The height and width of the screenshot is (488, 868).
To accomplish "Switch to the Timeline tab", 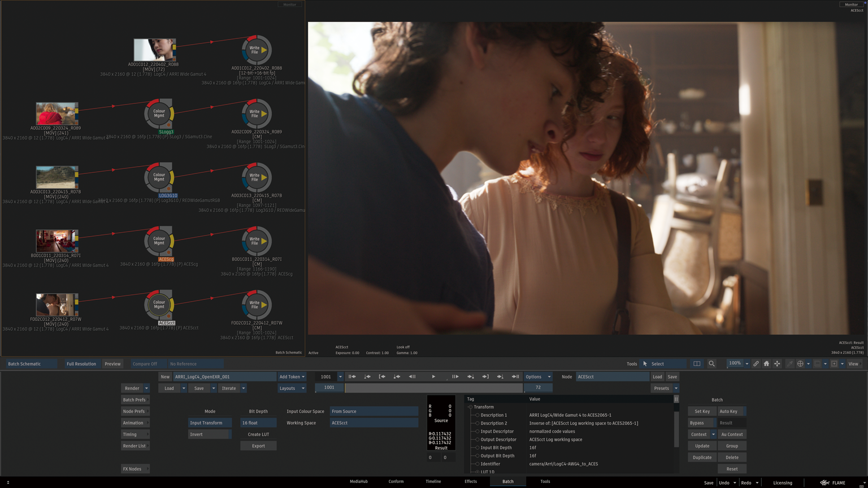I will point(433,481).
